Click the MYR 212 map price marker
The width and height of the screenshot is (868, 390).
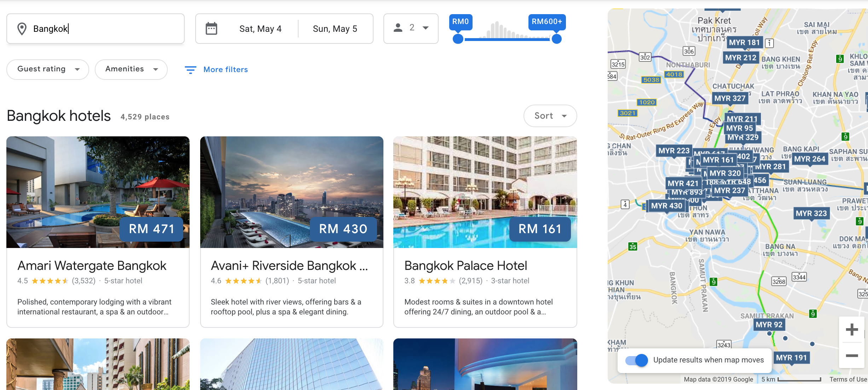coord(740,58)
